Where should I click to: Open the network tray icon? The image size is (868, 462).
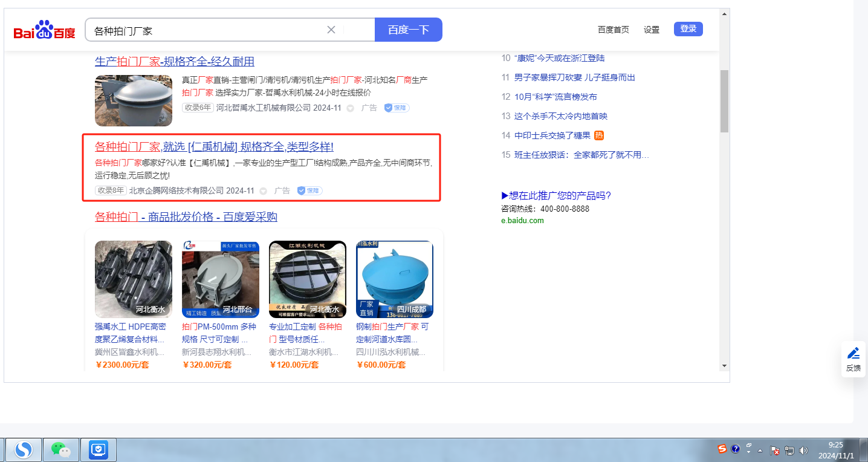click(x=789, y=450)
